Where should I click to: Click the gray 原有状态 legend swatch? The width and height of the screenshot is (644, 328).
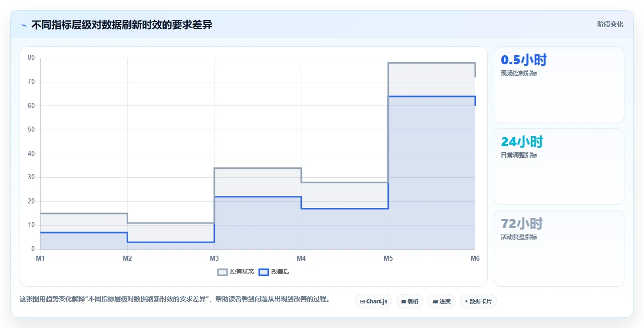point(223,272)
